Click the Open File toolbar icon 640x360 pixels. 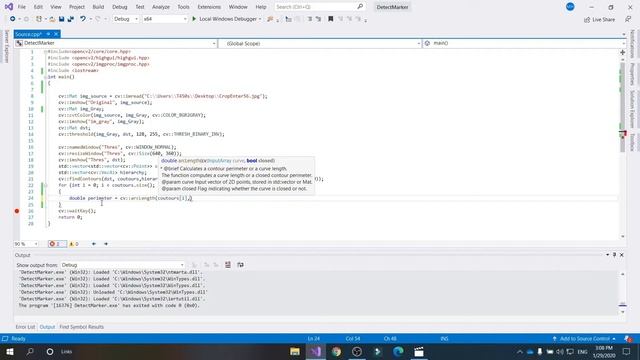[x=52, y=19]
